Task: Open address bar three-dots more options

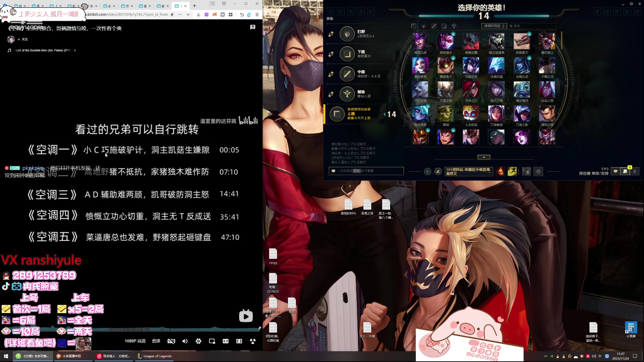Action: (x=180, y=14)
